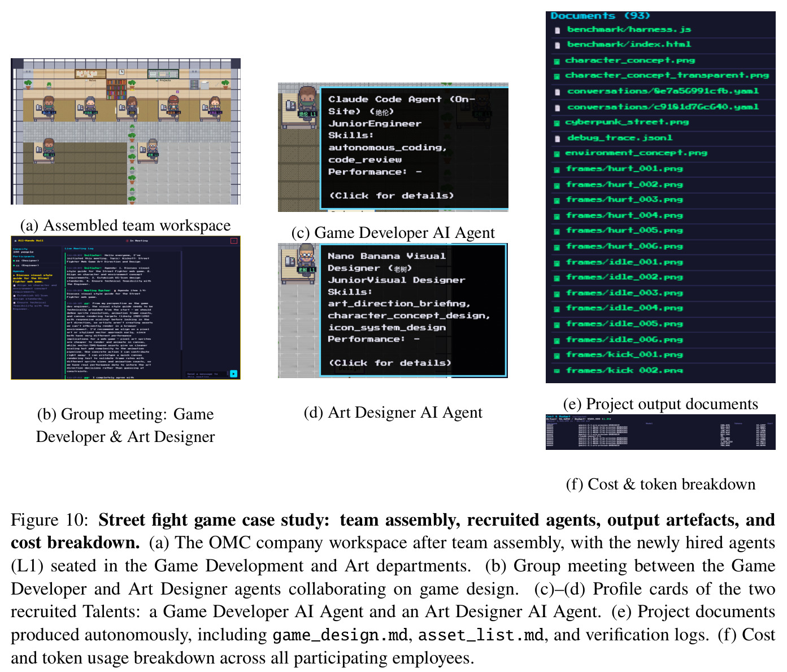
Task: Click 'Click for details' on the Claude Code Agent card
Action: 392,196
